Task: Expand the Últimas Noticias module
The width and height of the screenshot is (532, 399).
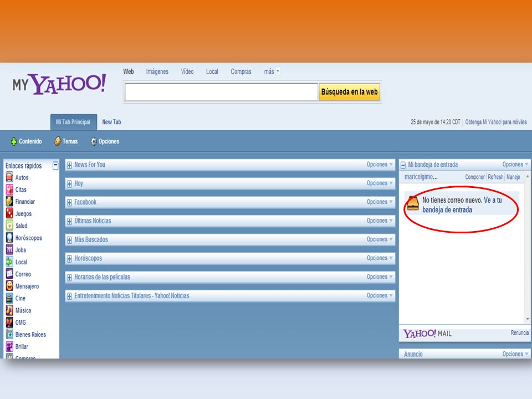Action: click(x=69, y=221)
